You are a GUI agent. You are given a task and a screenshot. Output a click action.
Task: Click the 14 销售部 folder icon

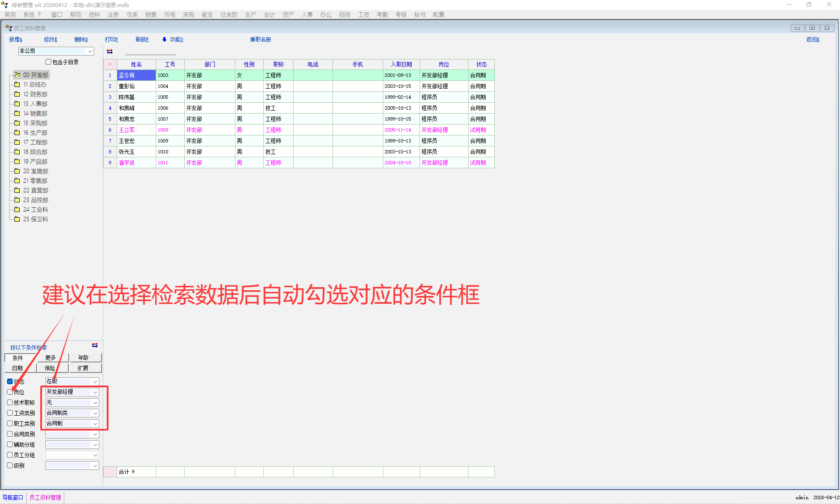tap(17, 113)
